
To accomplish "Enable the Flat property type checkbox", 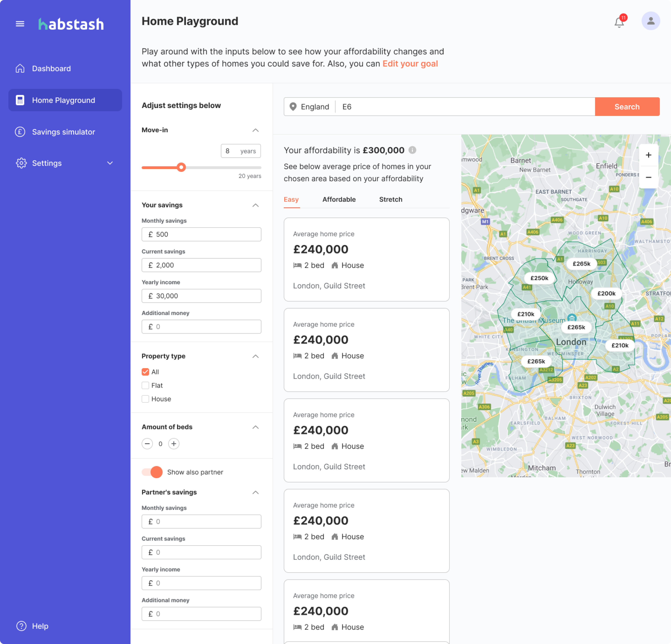I will [x=145, y=385].
